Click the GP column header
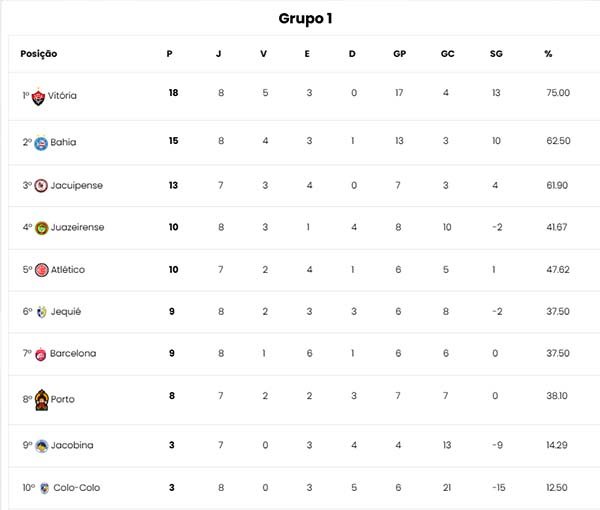Screen dimensions: 600x510 click(399, 54)
